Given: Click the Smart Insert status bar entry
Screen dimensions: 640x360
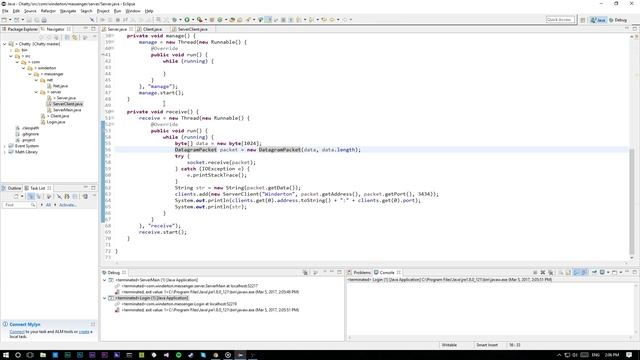Looking at the screenshot, I should [x=487, y=345].
